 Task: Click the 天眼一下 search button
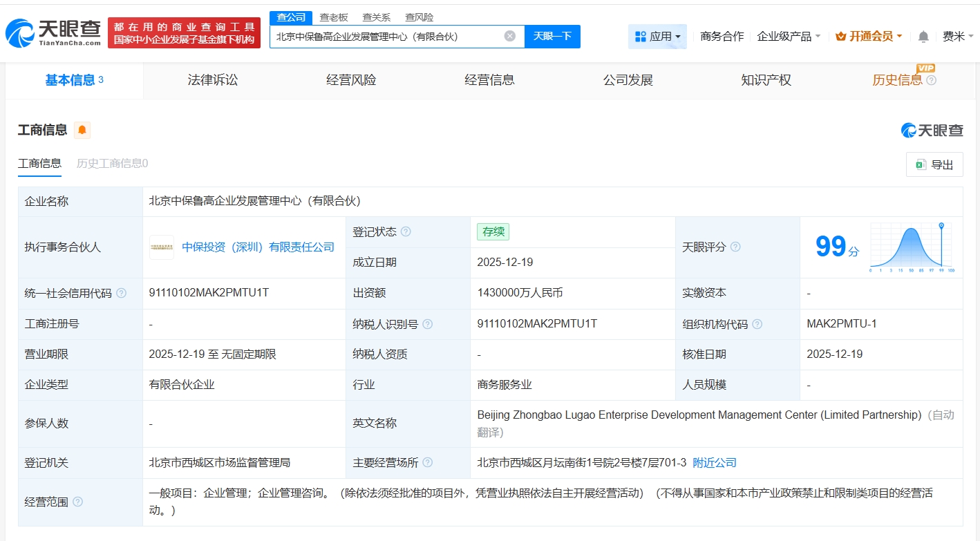(552, 36)
